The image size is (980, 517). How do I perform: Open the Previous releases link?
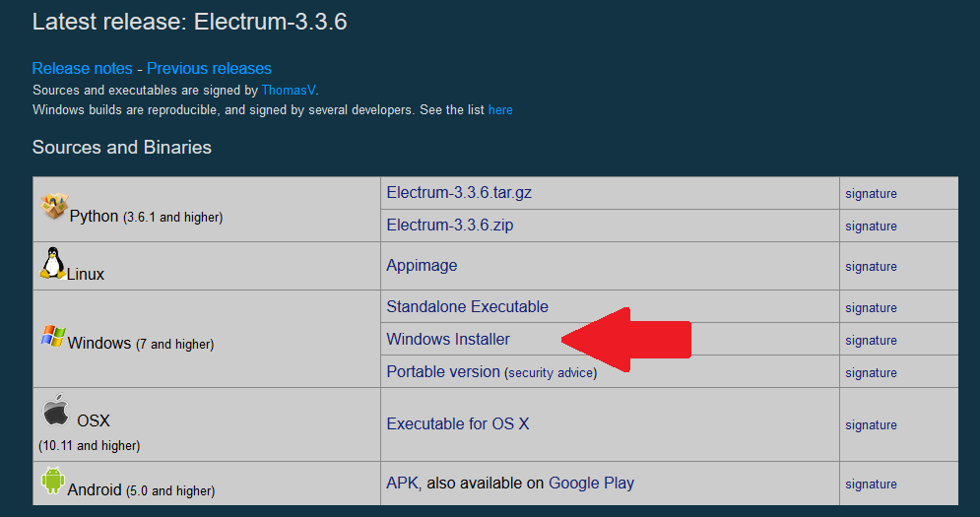tap(209, 68)
